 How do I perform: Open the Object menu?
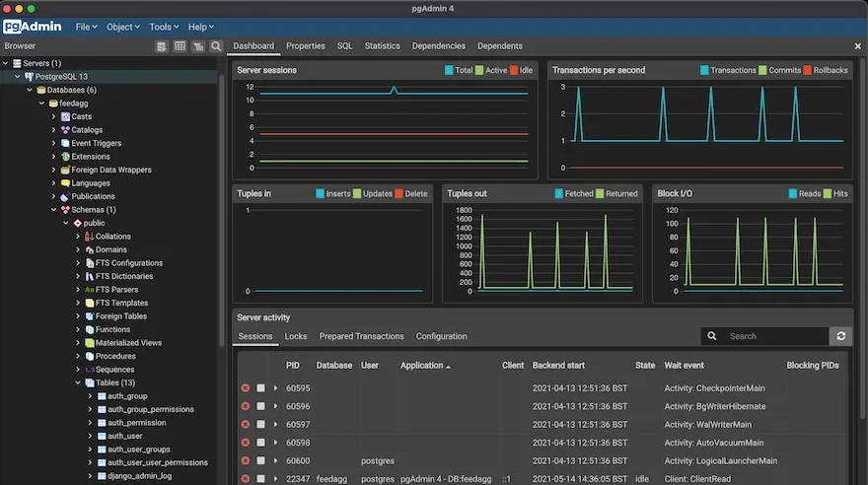coord(123,27)
